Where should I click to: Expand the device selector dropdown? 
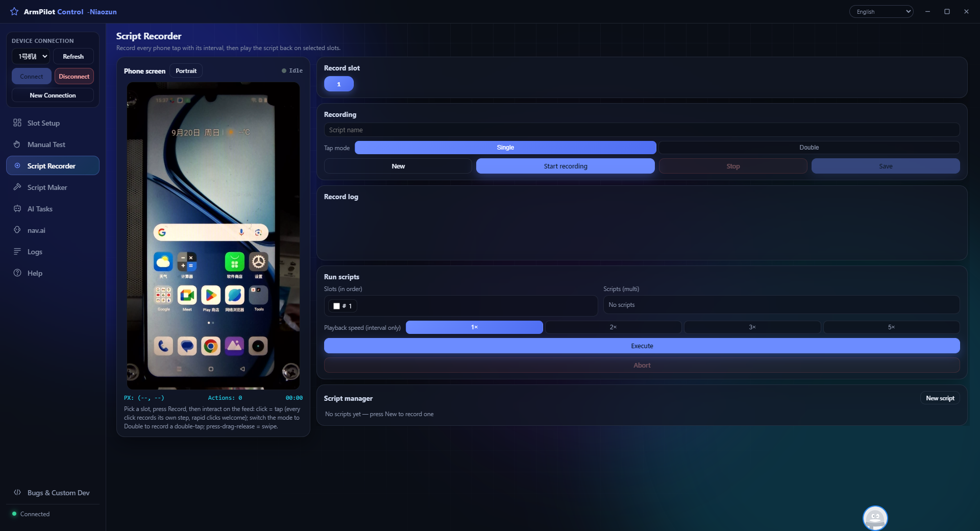coord(31,56)
